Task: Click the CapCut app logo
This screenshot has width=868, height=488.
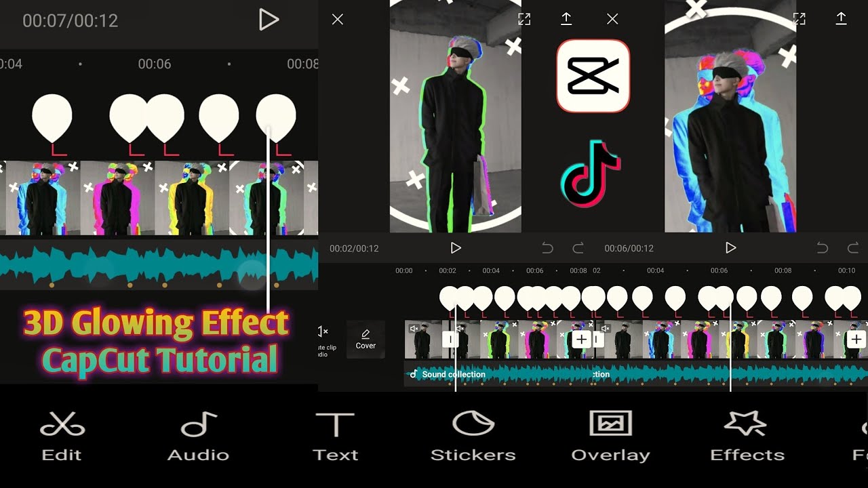Action: coord(593,76)
